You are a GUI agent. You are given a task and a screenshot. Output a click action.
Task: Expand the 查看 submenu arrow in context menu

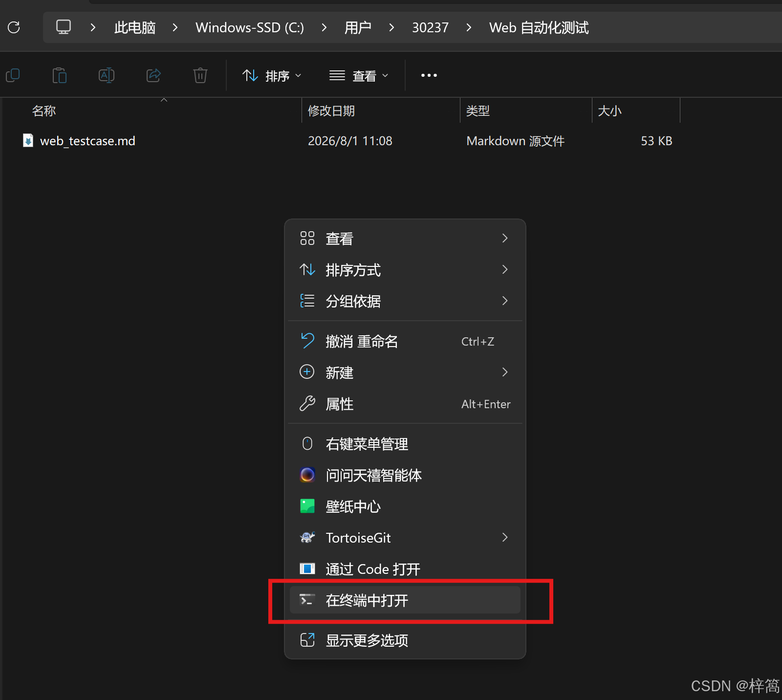(x=505, y=238)
